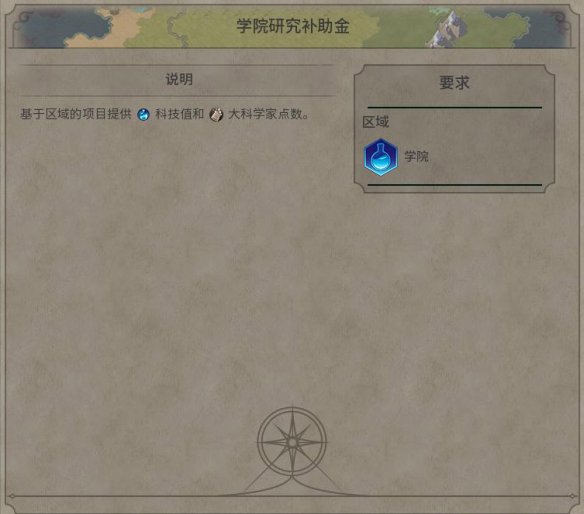Click the 科技值和 text link
Viewport: 584px width, 514px height.
(180, 114)
